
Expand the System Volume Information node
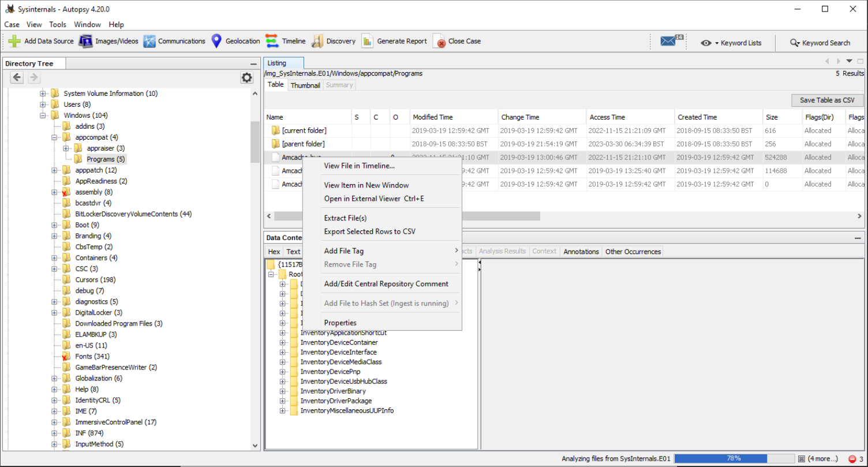(x=43, y=94)
